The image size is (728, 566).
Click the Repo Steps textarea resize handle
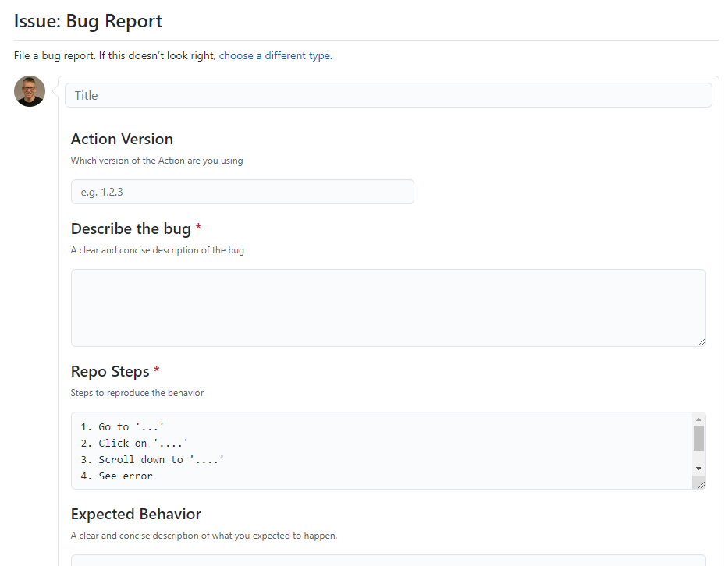[x=701, y=485]
